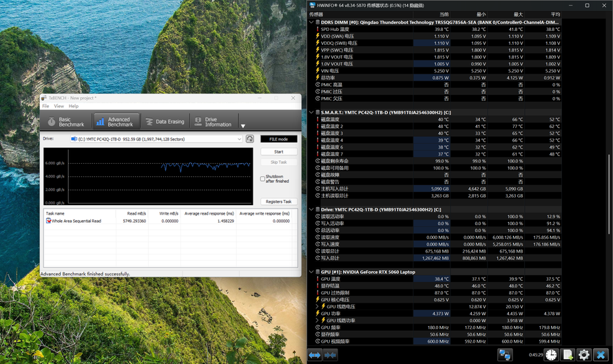
Task: Open HWiNFO network remote monitoring icon
Action: click(x=505, y=354)
